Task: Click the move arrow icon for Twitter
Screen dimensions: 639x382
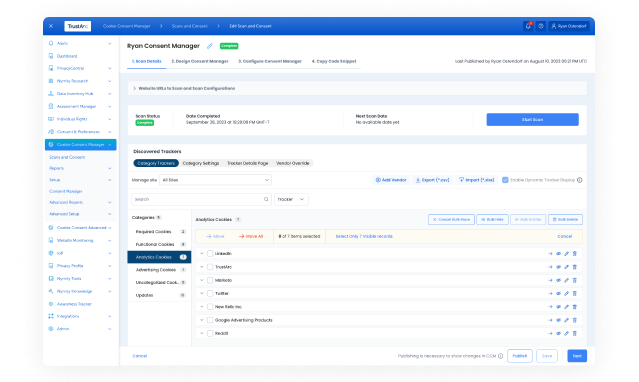Action: (x=550, y=294)
